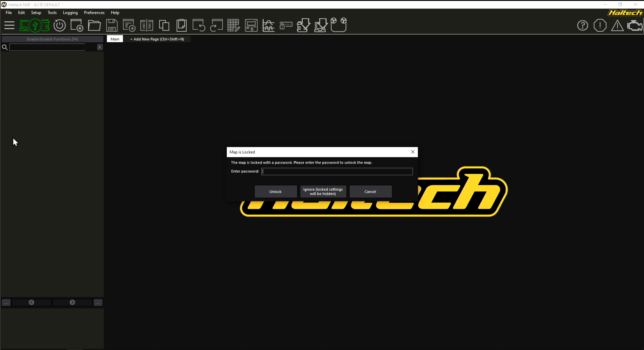Click Cancel in Map is Locked dialog
The width and height of the screenshot is (644, 350).
pyautogui.click(x=370, y=192)
